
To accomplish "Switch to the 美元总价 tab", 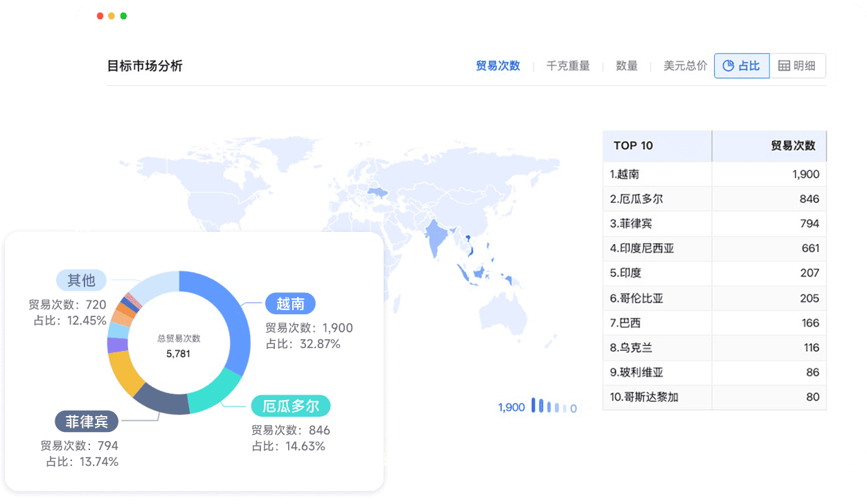I will (x=684, y=66).
